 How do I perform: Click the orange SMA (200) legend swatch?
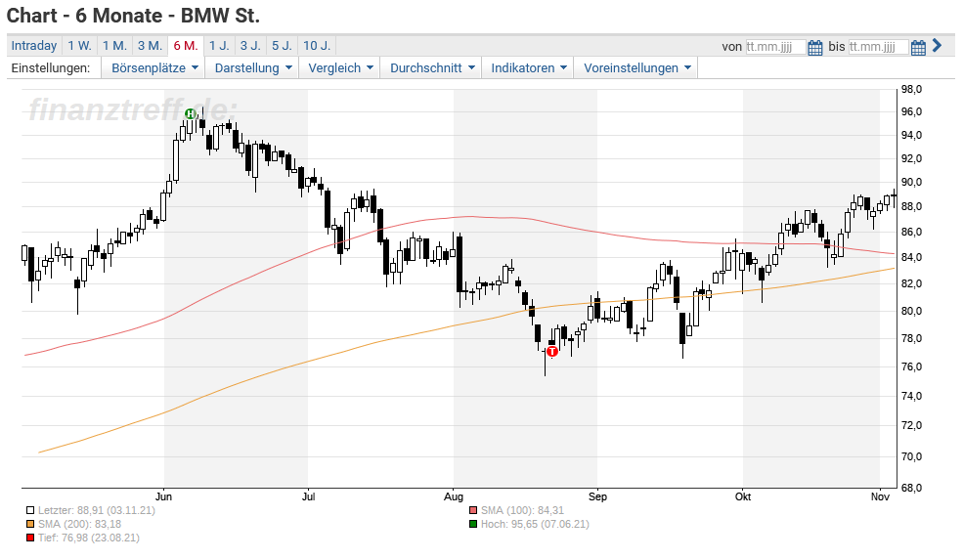30,525
